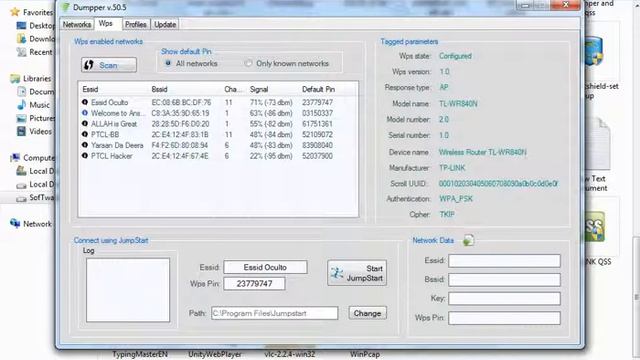Click the Favorites star icon
This screenshot has height=360, width=640.
(15, 12)
